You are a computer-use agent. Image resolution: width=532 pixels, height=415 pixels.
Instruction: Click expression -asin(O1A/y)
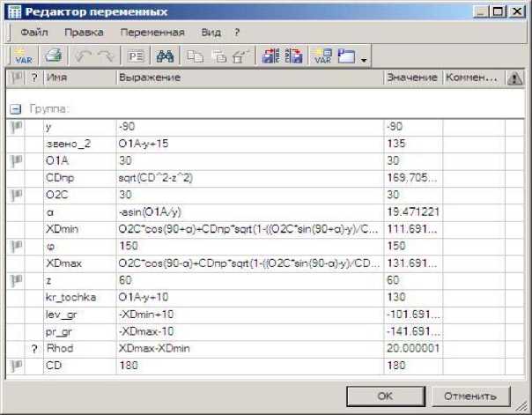pyautogui.click(x=150, y=212)
